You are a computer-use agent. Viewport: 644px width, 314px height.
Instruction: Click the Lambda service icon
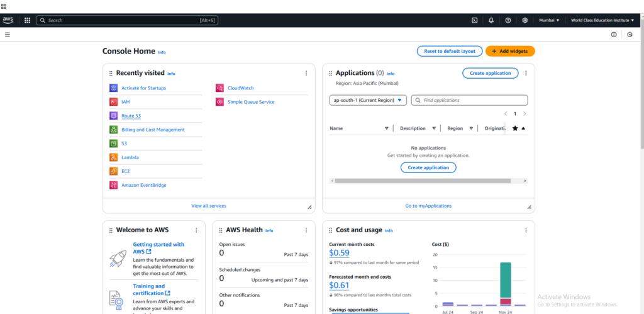113,157
